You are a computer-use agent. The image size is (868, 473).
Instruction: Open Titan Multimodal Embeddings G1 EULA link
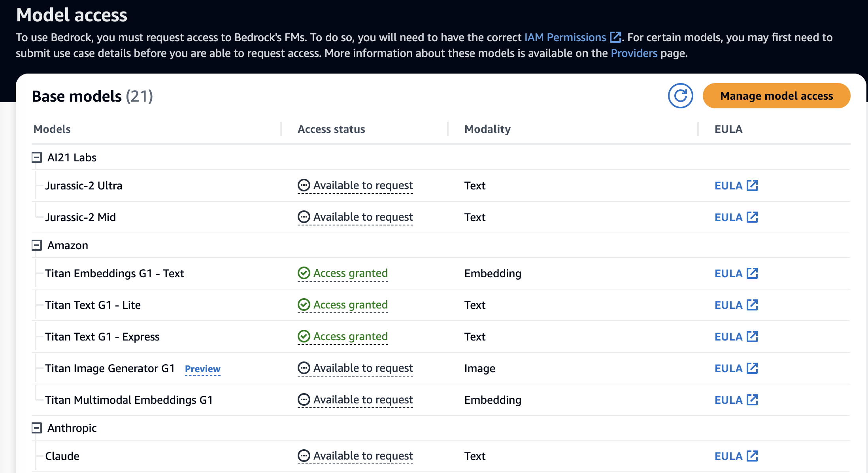pyautogui.click(x=736, y=400)
